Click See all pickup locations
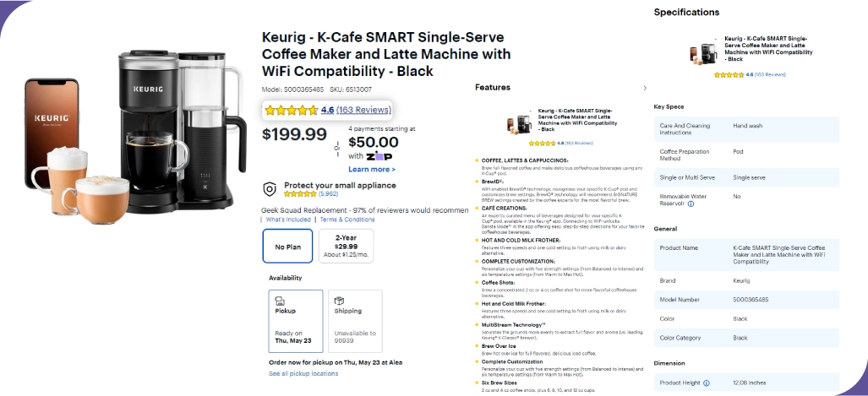Viewport: 868px width, 396px height. point(303,373)
